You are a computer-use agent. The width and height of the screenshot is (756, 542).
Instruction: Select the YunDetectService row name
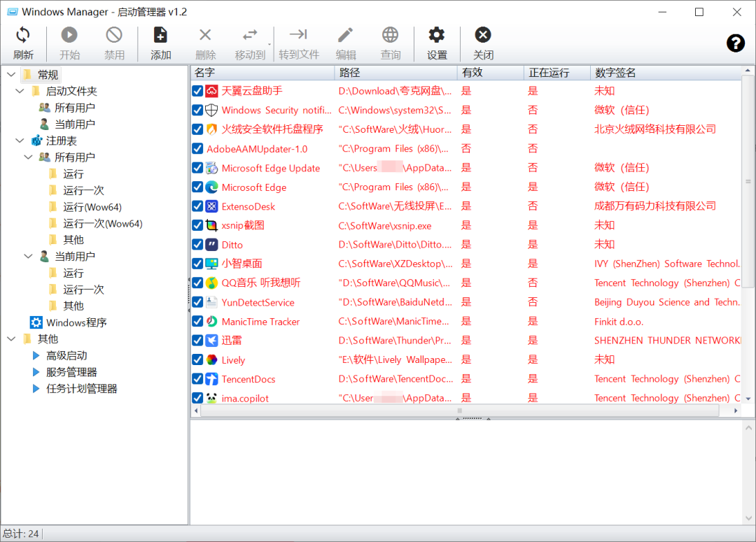pyautogui.click(x=258, y=303)
